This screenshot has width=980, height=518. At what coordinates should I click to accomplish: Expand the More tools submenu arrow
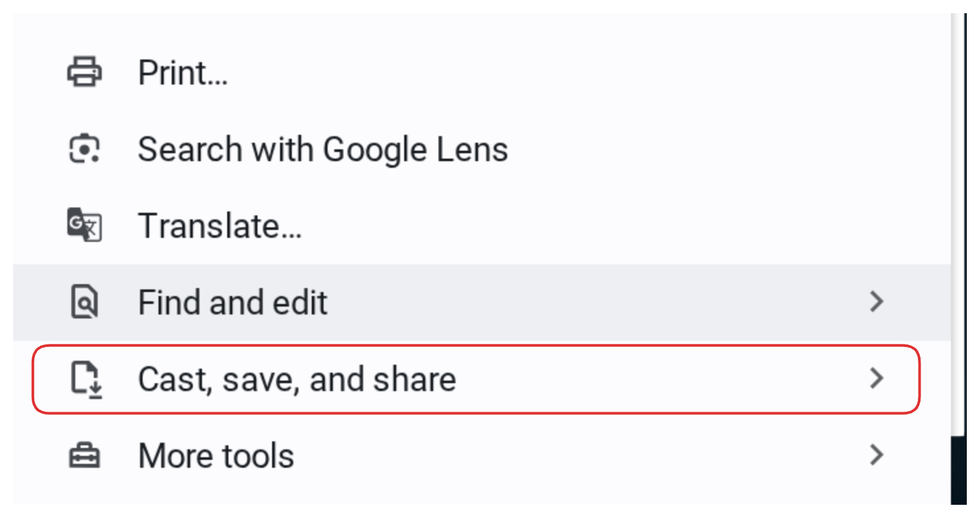[x=876, y=455]
